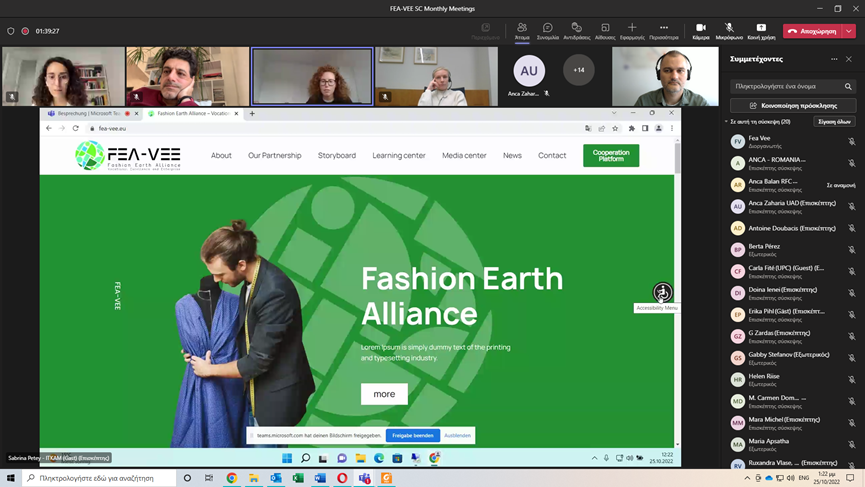The height and width of the screenshot is (487, 865).
Task: Select the Fashion Earth Alliance browser tab
Action: click(193, 114)
